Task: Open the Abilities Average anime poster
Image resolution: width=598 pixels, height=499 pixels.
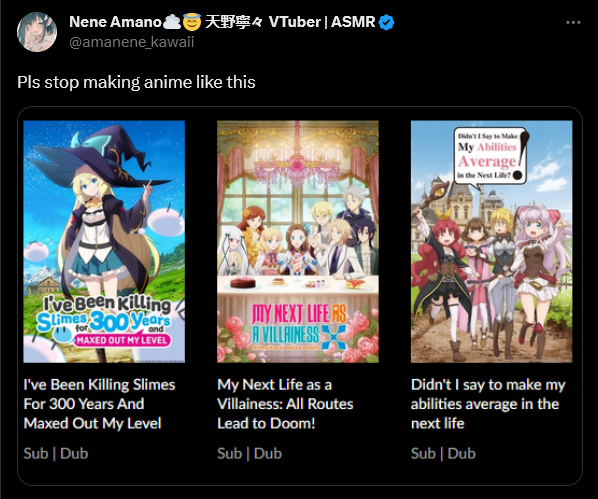Action: pos(492,241)
